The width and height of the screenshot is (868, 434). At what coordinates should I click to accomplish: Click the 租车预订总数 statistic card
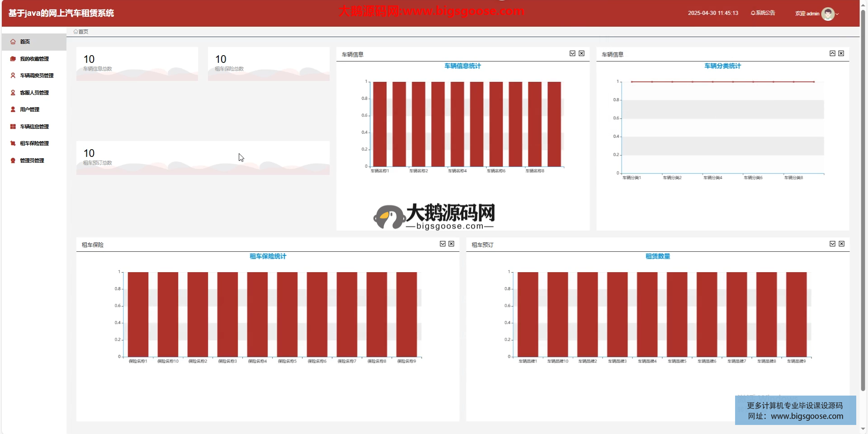pyautogui.click(x=203, y=158)
